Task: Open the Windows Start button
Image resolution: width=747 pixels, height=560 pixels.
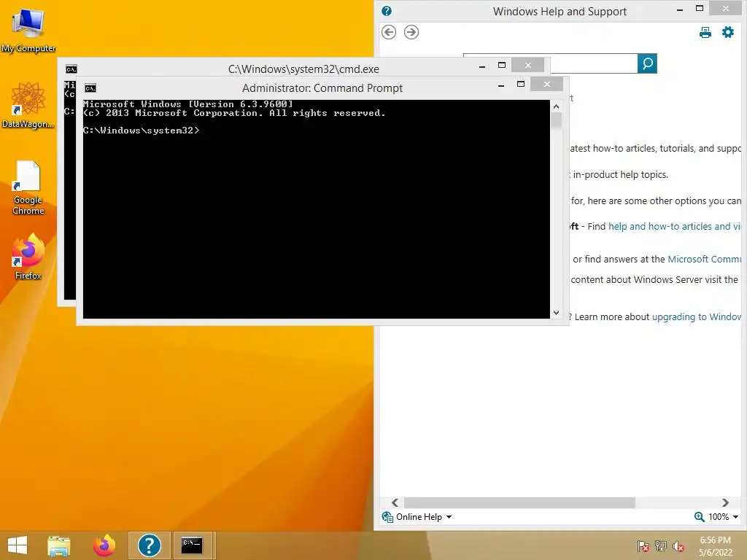Action: (x=18, y=545)
